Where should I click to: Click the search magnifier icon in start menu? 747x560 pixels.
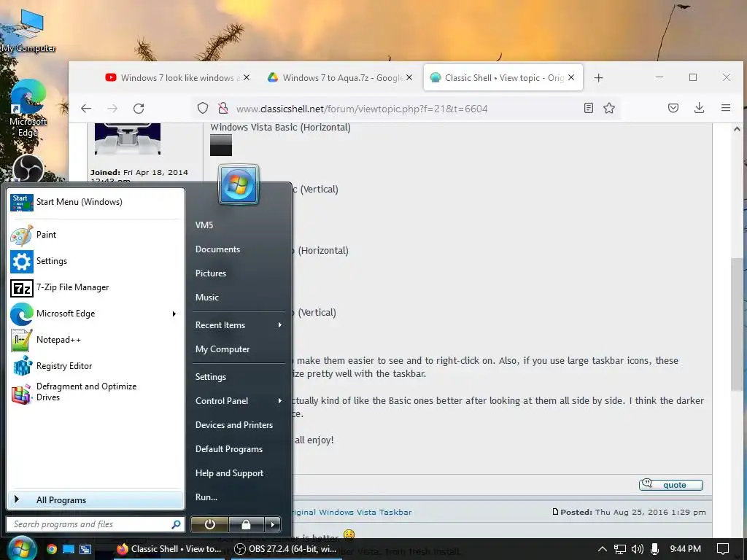176,524
